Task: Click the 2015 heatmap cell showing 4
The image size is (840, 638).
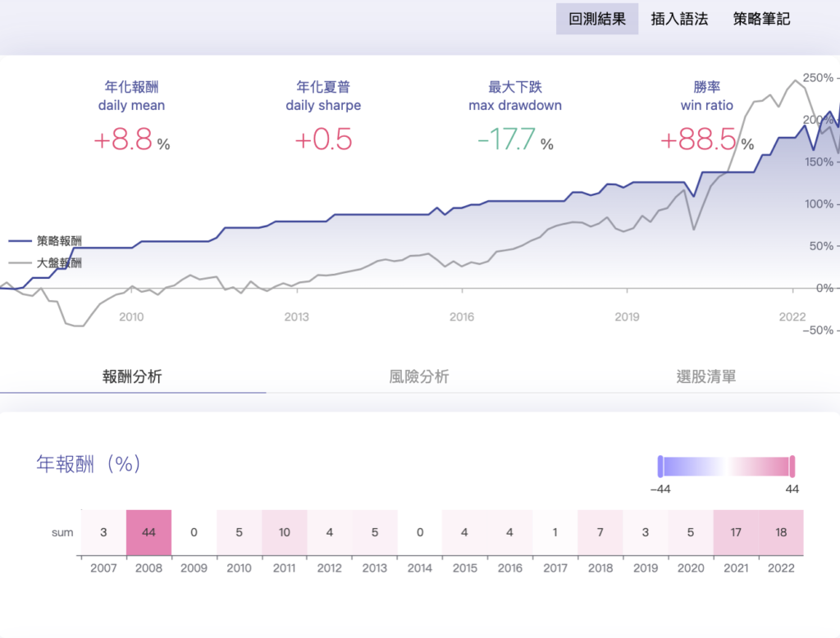Action: [x=465, y=532]
